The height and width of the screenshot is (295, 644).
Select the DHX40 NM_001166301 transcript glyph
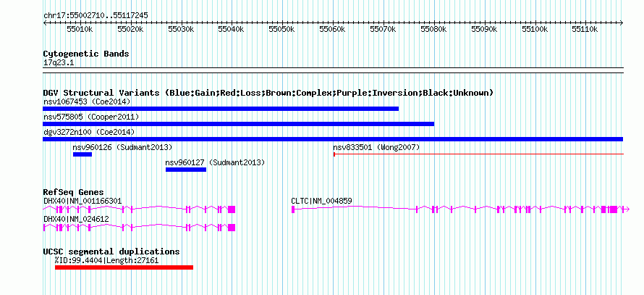(x=139, y=209)
